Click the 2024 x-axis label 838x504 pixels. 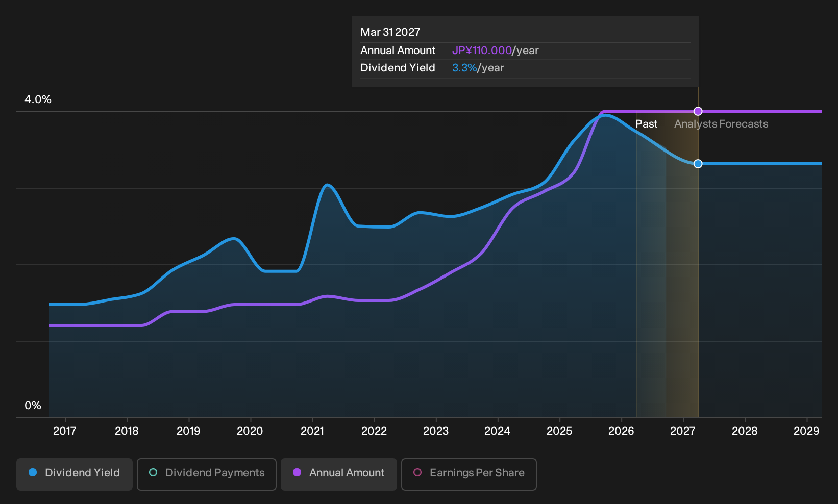[498, 431]
